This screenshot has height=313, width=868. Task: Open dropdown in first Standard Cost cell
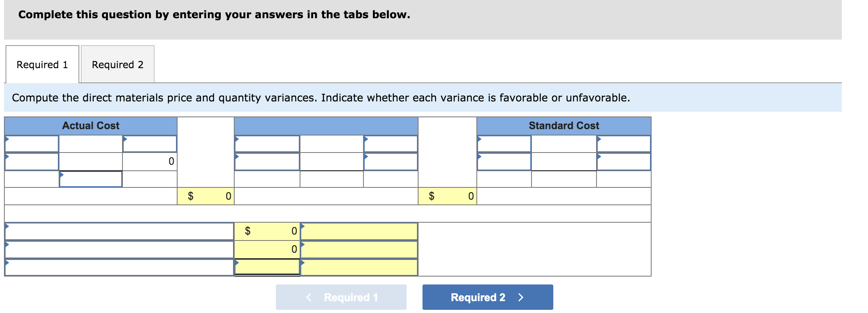point(504,143)
